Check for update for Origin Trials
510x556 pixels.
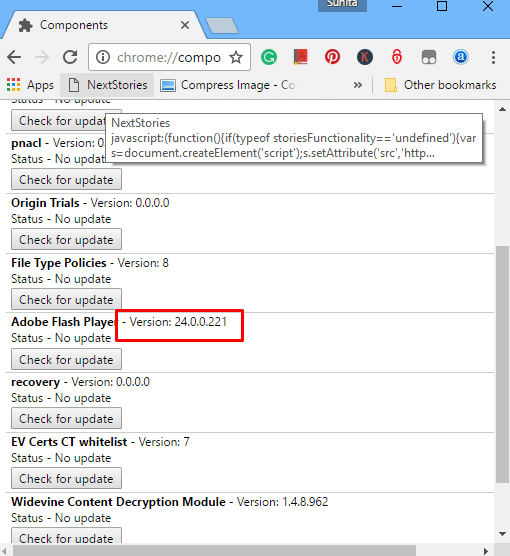pyautogui.click(x=66, y=239)
